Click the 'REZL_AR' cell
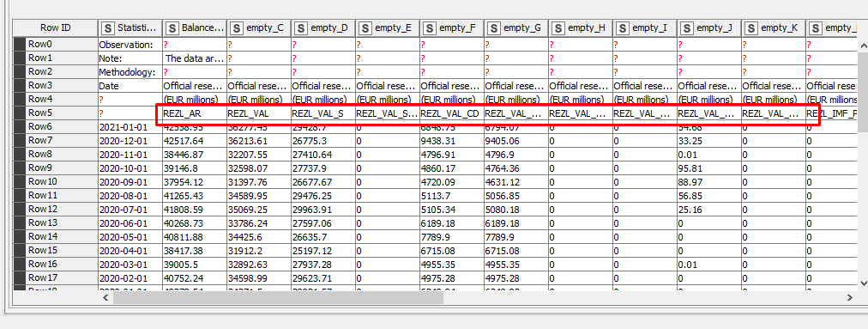This screenshot has width=868, height=329. (x=194, y=113)
